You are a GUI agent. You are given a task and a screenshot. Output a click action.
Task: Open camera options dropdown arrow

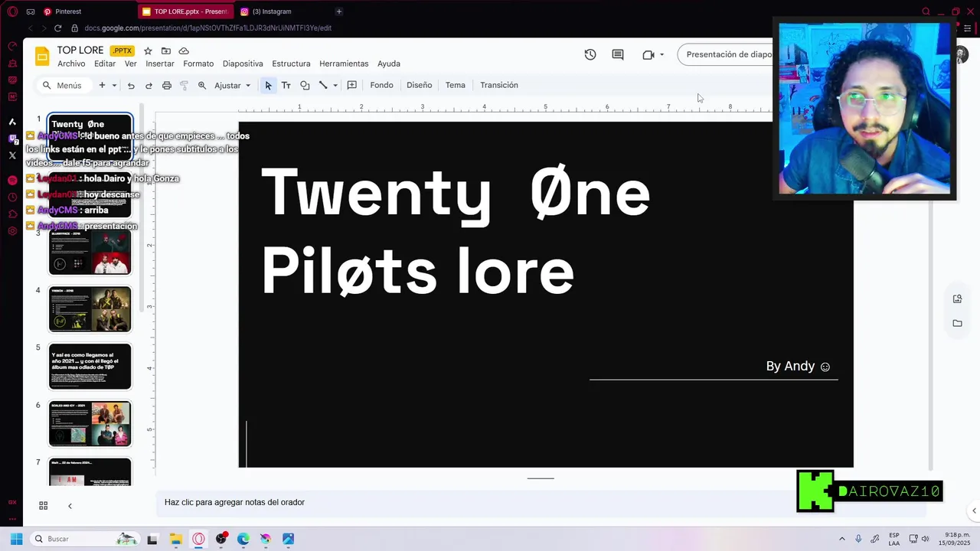coord(661,54)
